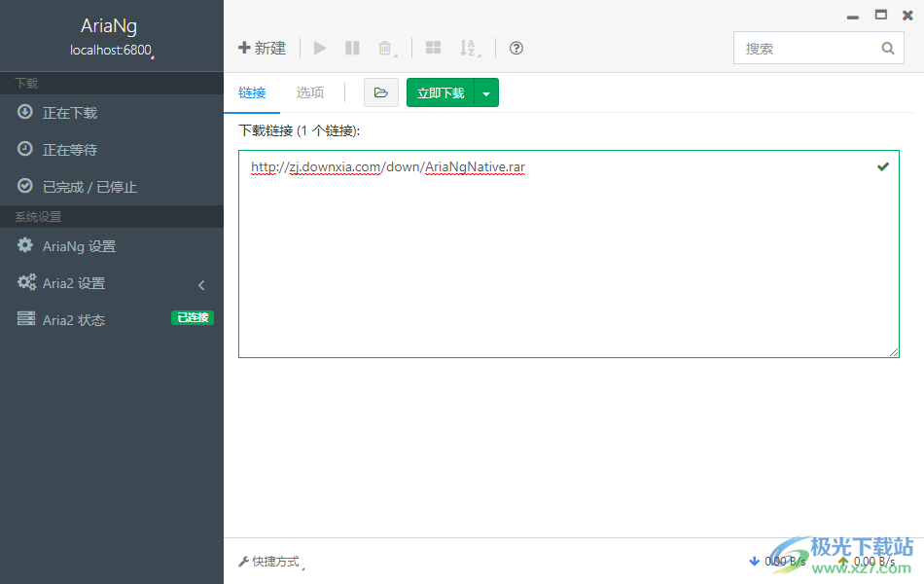Click the grid view select-all icon

(x=433, y=48)
